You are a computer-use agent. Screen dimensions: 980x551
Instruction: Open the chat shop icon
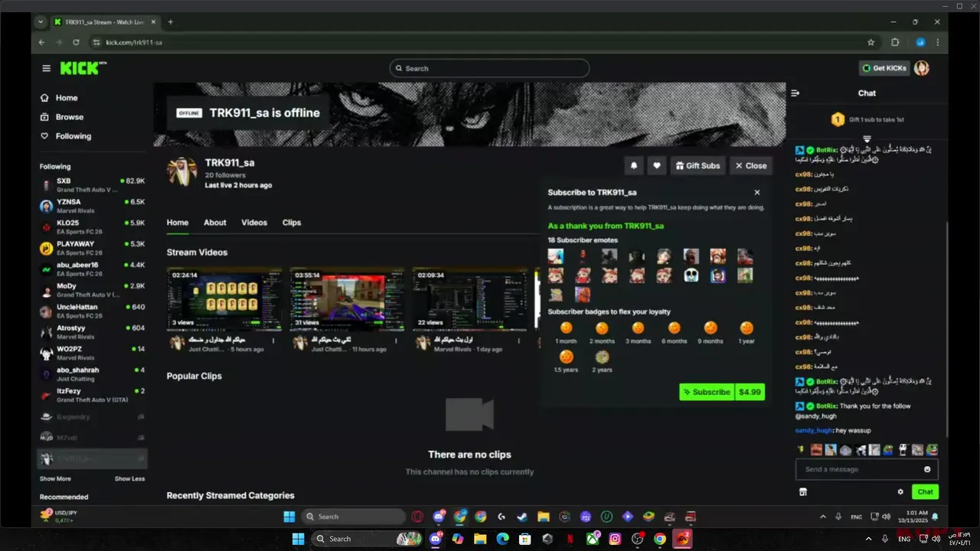pyautogui.click(x=802, y=492)
